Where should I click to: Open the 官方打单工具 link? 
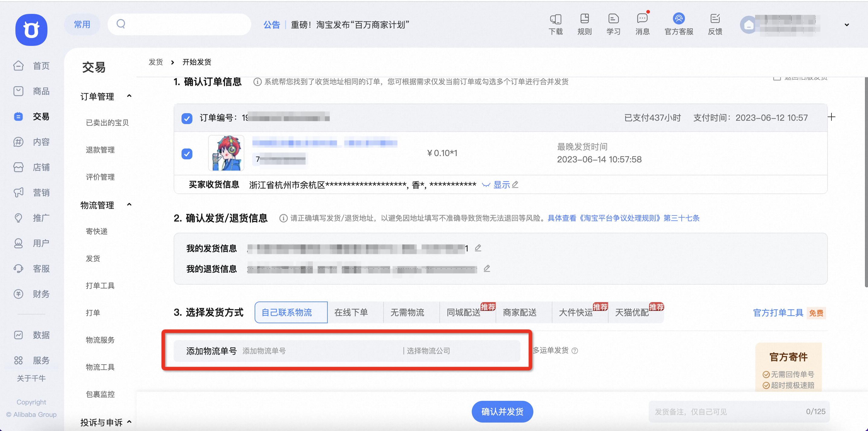pos(778,313)
